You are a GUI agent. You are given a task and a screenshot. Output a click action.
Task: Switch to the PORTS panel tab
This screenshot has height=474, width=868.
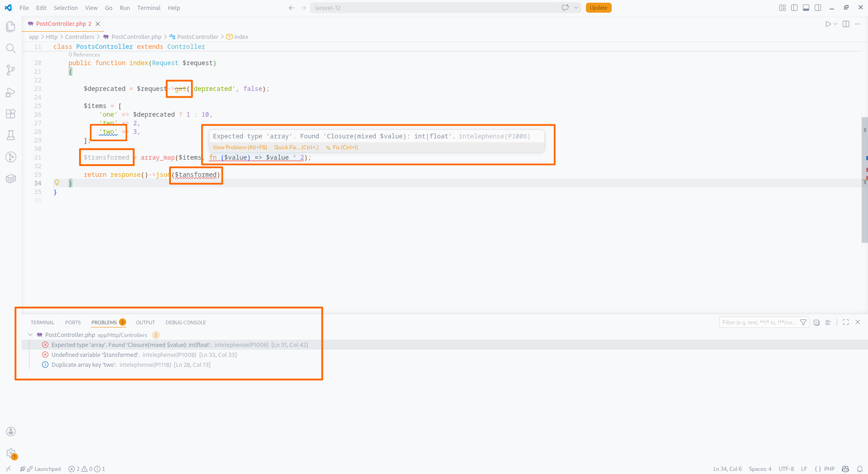pyautogui.click(x=73, y=322)
